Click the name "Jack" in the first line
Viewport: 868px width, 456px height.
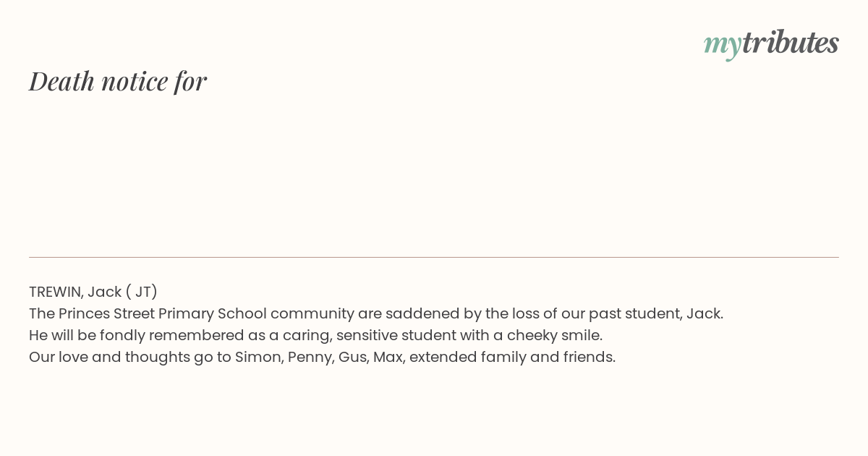105,292
